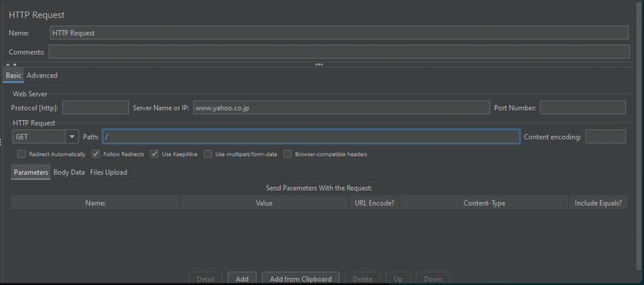Disable the Use KeepAlive checkbox
This screenshot has height=285, width=644.
155,154
